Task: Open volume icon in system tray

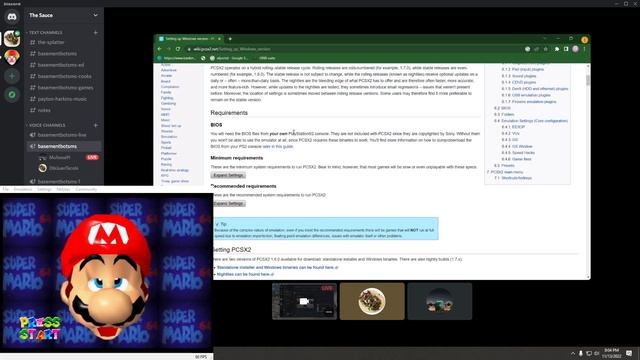Action: (597, 353)
